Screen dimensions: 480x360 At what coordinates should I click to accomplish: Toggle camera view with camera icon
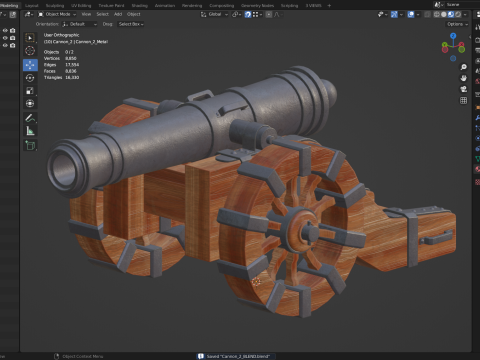click(463, 89)
